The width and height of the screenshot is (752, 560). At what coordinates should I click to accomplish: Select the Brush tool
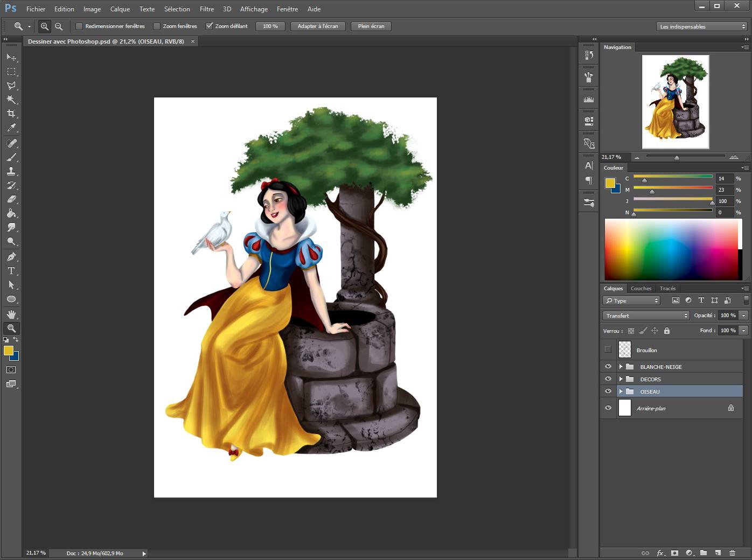(x=11, y=157)
